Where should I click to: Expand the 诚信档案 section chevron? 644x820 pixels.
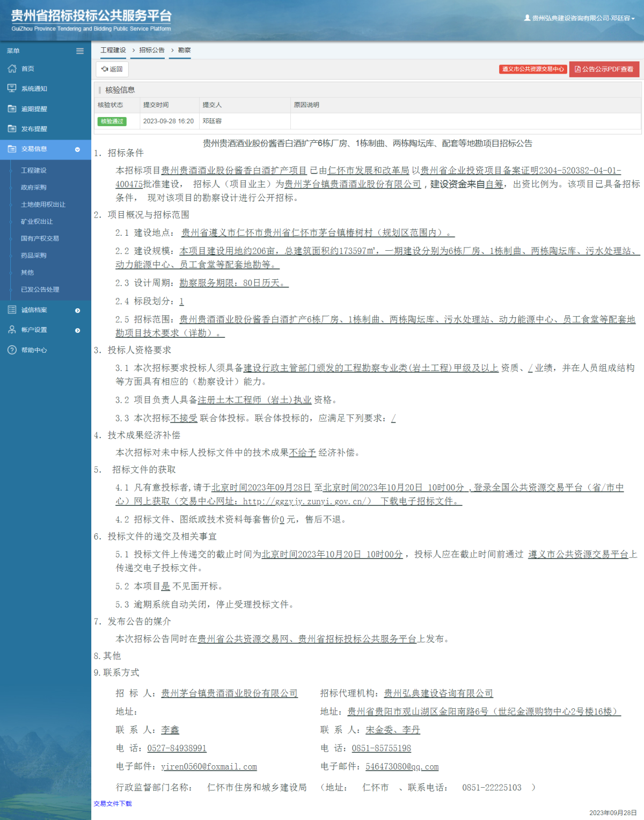coord(78,310)
